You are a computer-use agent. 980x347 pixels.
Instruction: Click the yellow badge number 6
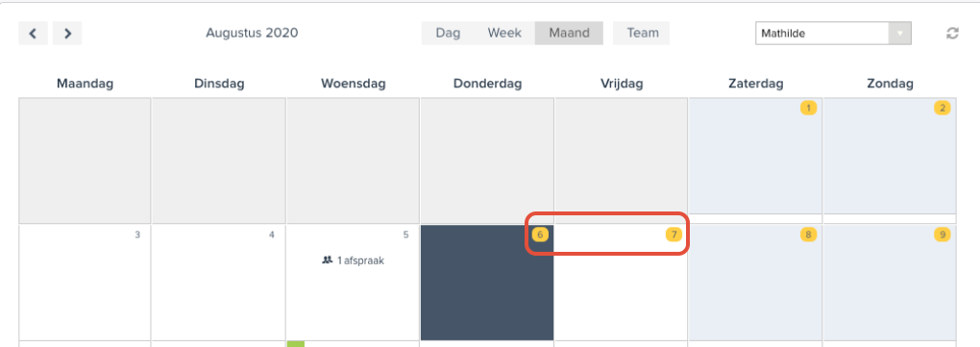click(x=540, y=235)
